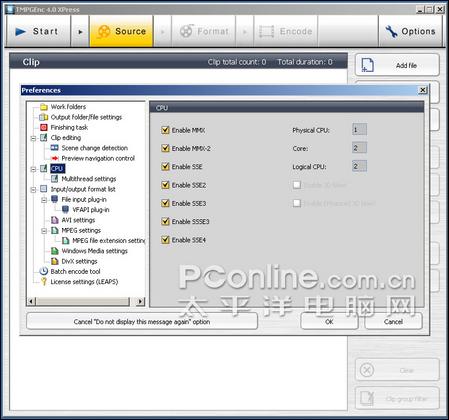
Task: Select Windows Media settings entry
Action: click(94, 251)
